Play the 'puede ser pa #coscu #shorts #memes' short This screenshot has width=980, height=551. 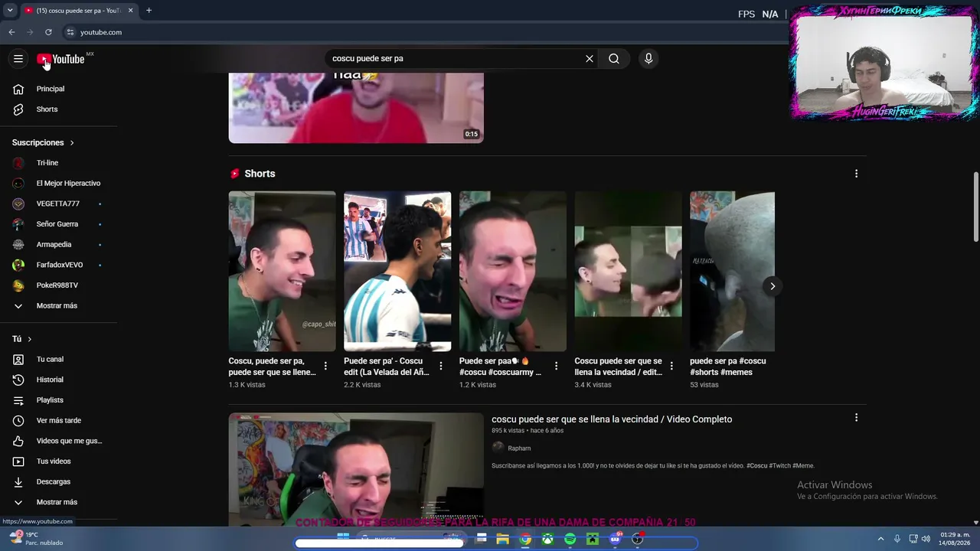pos(732,271)
